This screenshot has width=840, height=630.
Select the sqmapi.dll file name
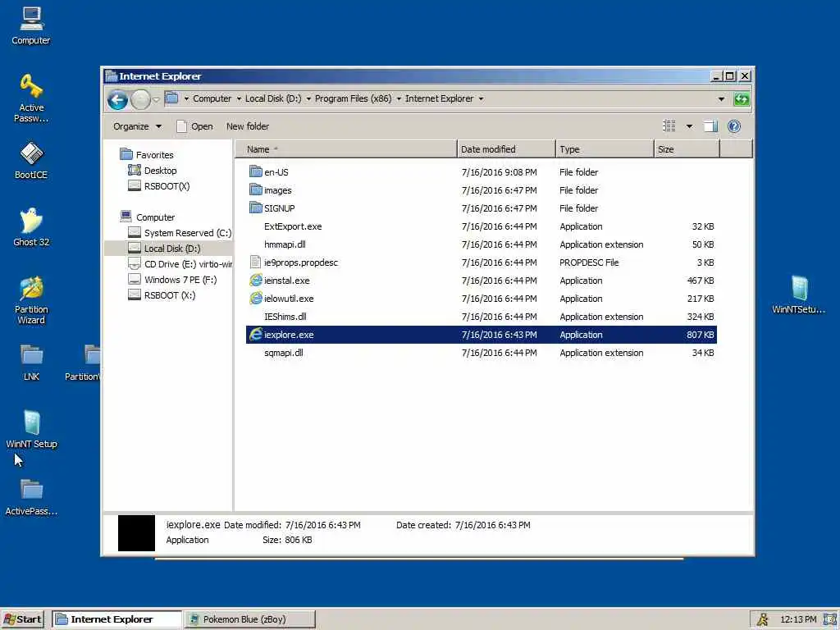283,353
